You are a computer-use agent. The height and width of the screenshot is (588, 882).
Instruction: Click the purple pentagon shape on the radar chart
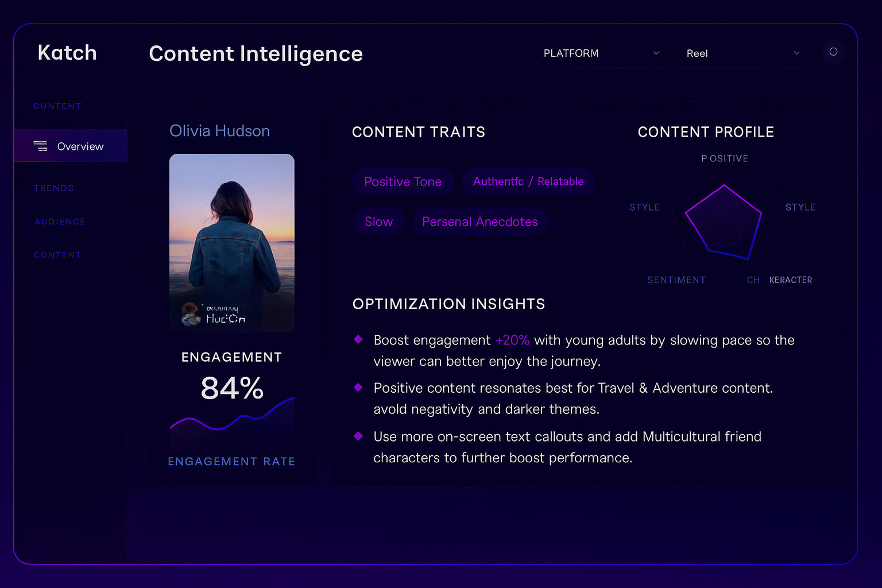[x=722, y=221]
